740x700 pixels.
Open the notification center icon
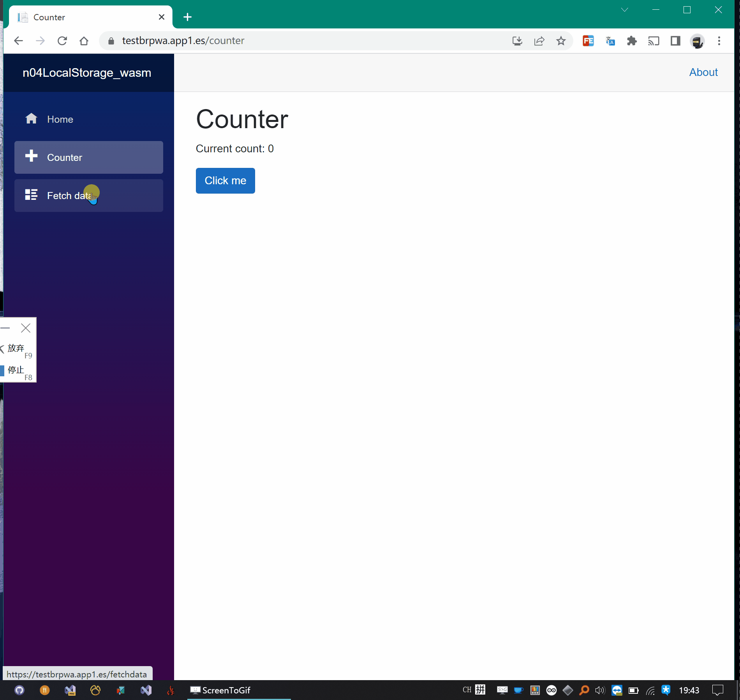[717, 690]
